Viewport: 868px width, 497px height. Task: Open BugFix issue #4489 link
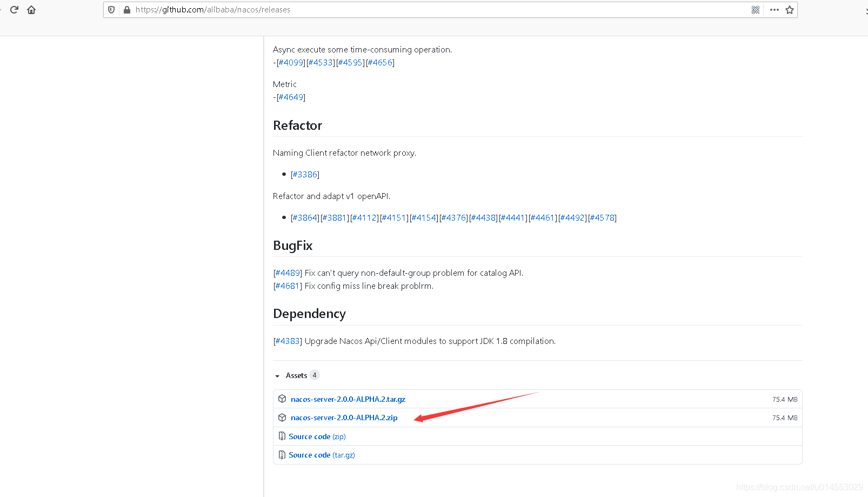click(x=288, y=273)
